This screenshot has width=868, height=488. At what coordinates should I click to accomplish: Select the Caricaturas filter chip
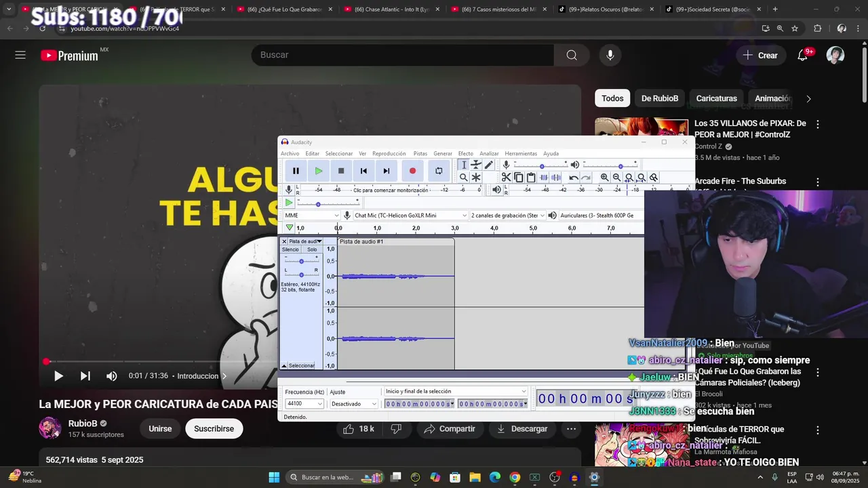[x=716, y=98]
